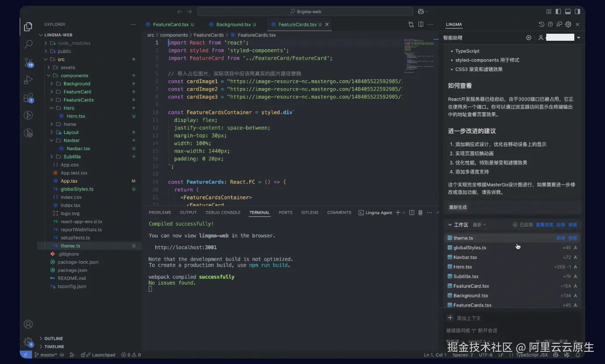
Task: Click the lingma-web search box
Action: coord(305,12)
